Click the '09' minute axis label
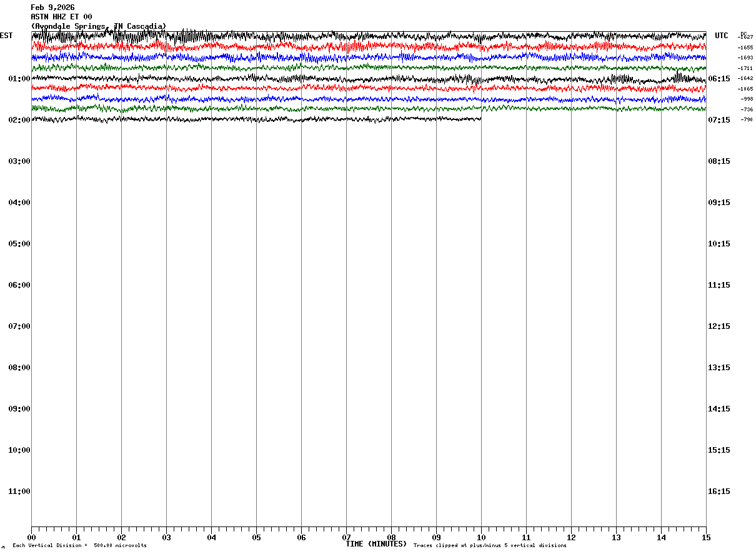756x554 pixels. point(436,538)
